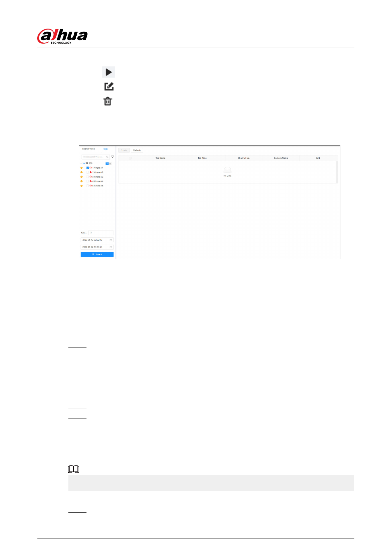Click the play icon
Image resolution: width=392 pixels, height=554 pixels.
[109, 72]
